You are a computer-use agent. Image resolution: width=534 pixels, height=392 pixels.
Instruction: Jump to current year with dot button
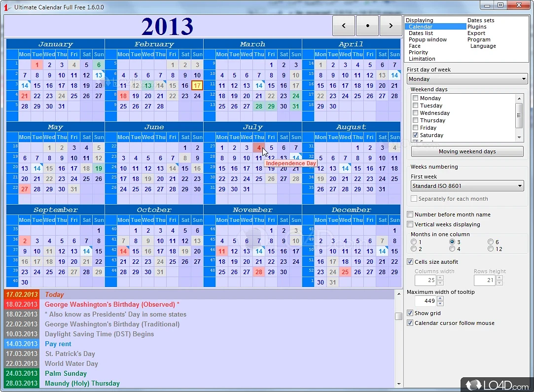367,26
